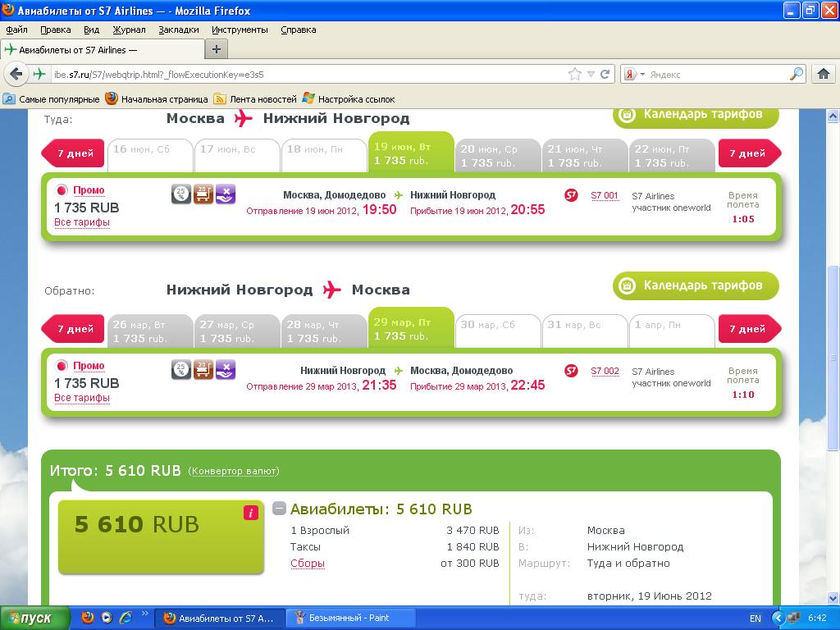Click the page vertical scrollbar thumb
840x630 pixels.
coord(833,357)
